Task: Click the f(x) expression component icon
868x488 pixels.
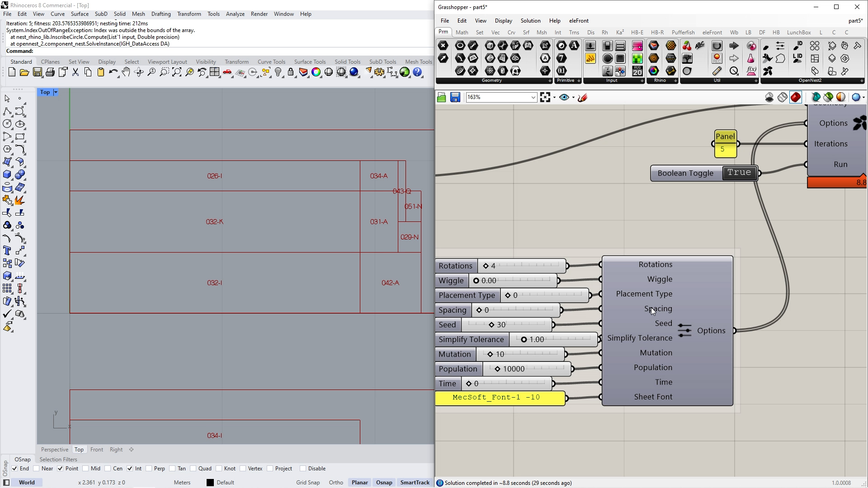Action: (x=751, y=71)
